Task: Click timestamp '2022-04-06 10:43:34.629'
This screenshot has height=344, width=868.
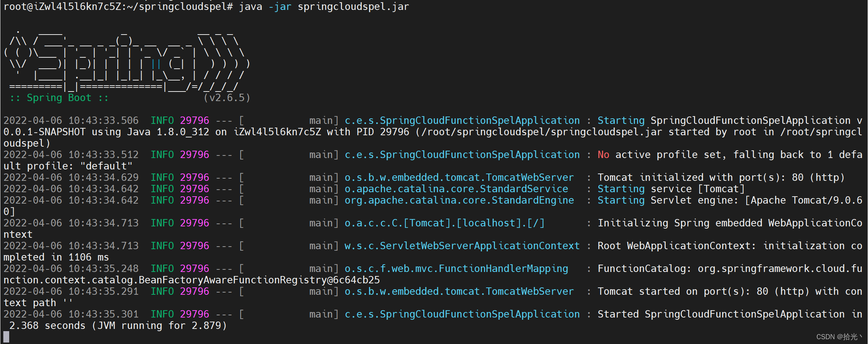Action: (x=71, y=178)
